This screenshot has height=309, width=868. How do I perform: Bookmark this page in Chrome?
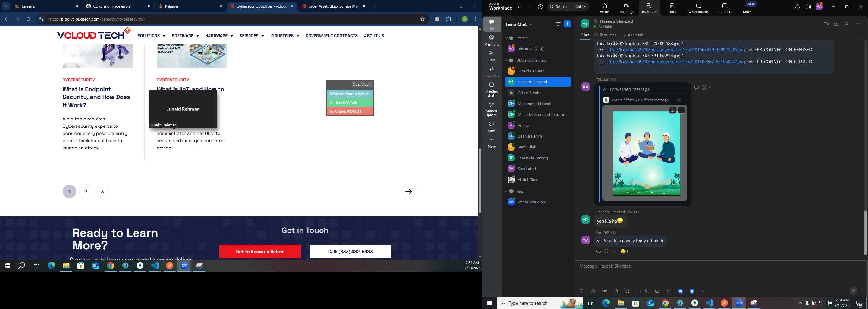[x=422, y=19]
